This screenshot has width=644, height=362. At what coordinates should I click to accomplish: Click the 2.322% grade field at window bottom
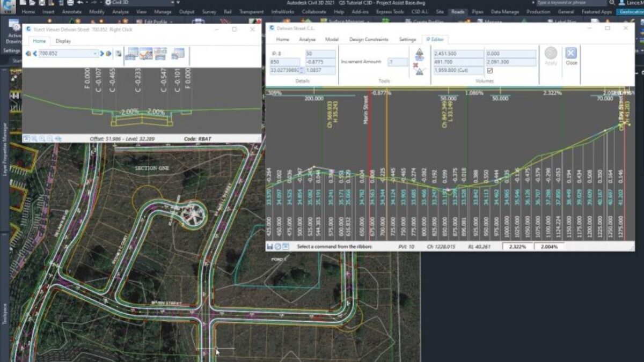tap(518, 247)
